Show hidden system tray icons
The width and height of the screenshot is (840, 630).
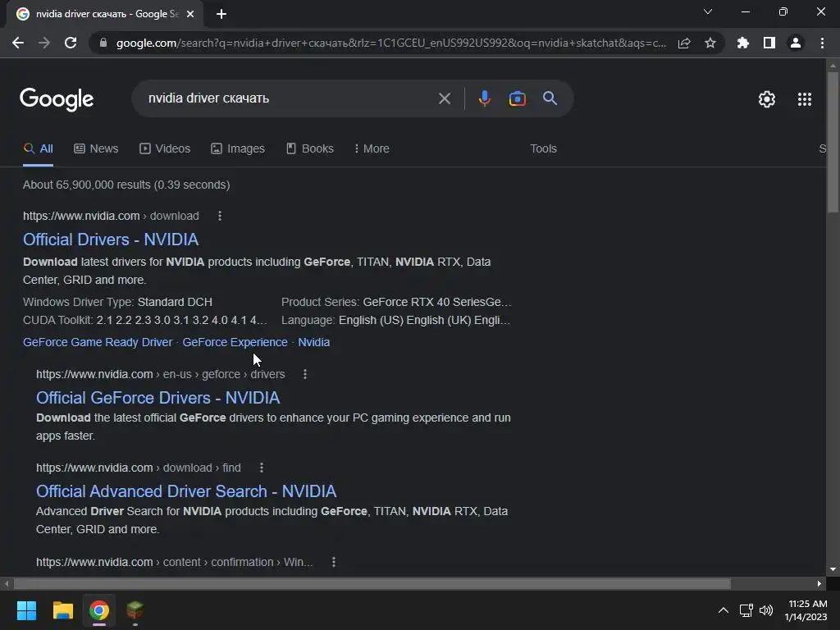tap(724, 610)
